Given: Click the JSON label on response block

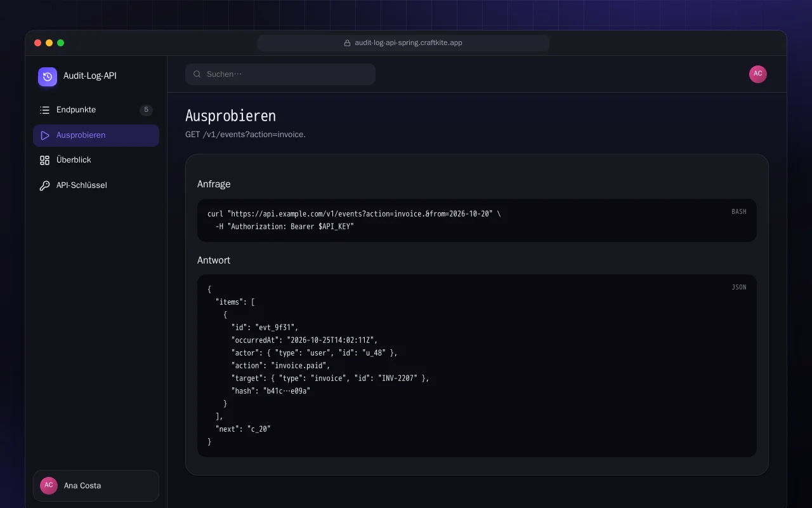Looking at the screenshot, I should click(739, 287).
